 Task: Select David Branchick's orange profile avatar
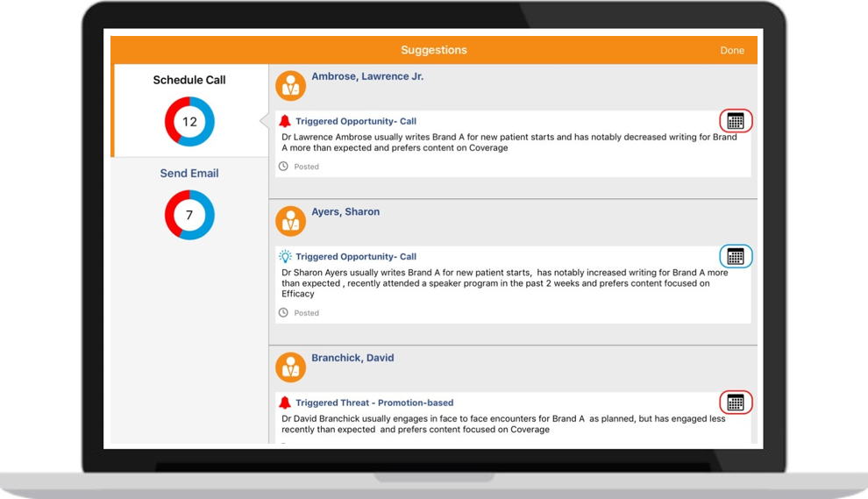pyautogui.click(x=290, y=367)
